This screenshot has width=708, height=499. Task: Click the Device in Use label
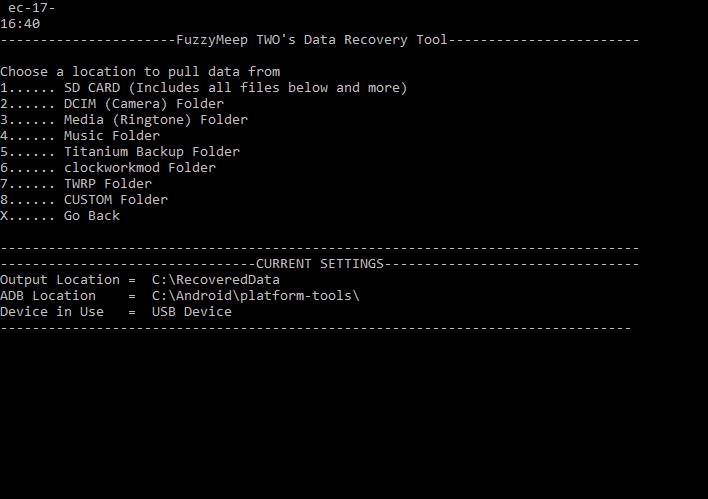tap(52, 312)
